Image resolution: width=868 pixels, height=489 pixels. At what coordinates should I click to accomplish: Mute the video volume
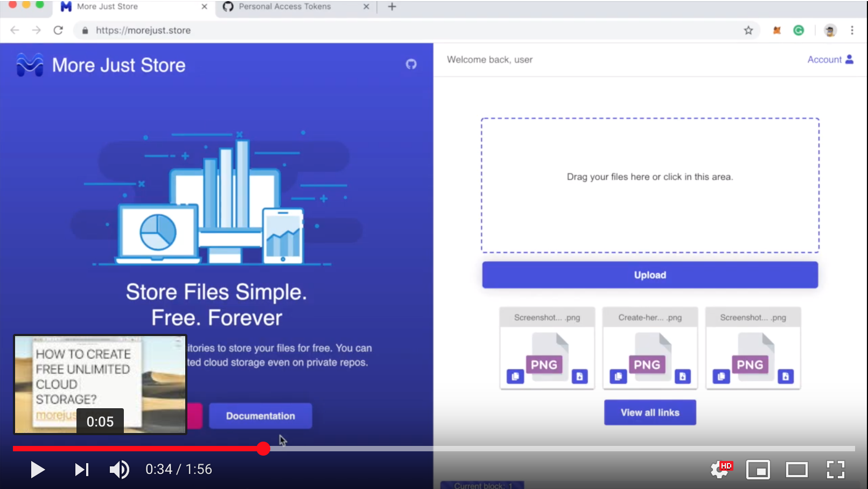(x=120, y=470)
